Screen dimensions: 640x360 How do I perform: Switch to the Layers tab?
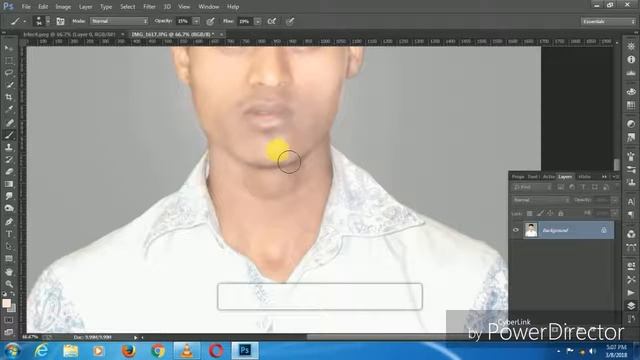coord(565,176)
